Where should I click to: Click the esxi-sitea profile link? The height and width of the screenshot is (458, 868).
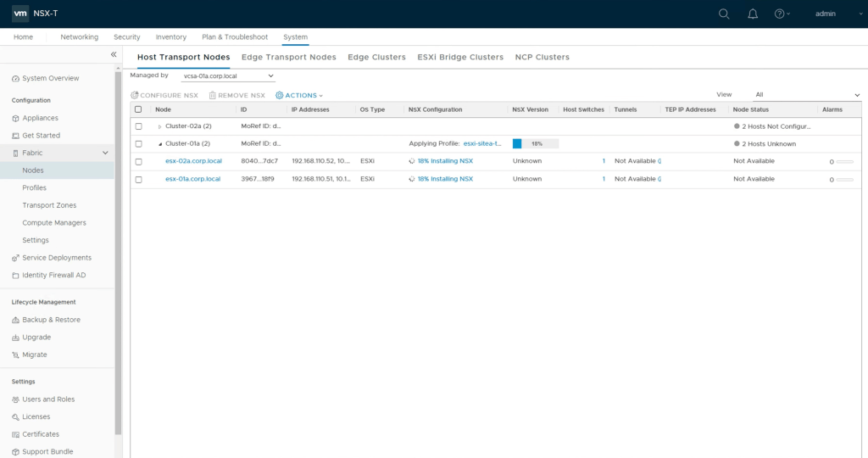point(481,144)
